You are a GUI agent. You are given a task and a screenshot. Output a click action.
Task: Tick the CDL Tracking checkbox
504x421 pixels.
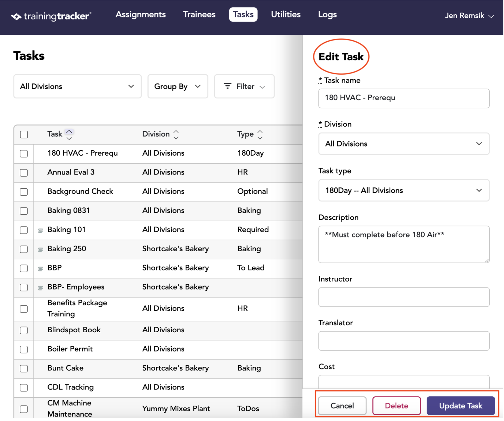[24, 388]
